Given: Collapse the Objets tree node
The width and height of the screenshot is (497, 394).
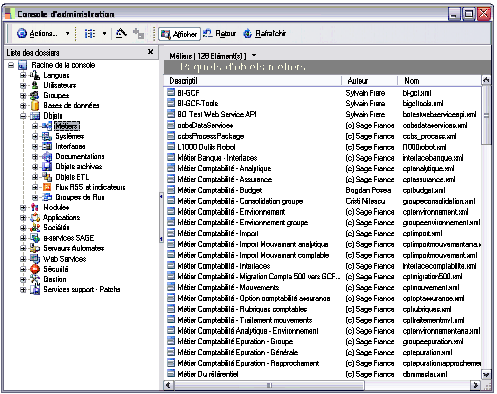Looking at the screenshot, I should click(x=23, y=116).
